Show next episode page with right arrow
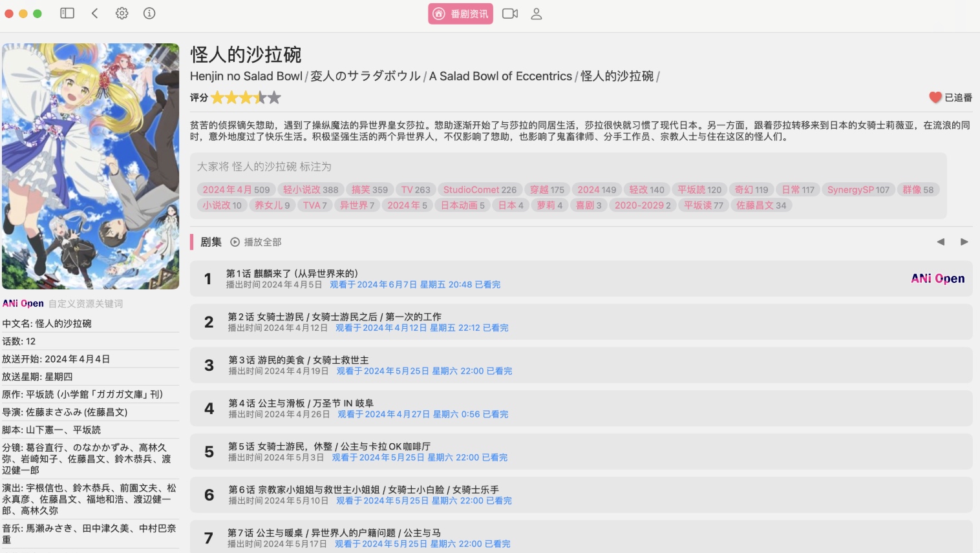 point(964,242)
